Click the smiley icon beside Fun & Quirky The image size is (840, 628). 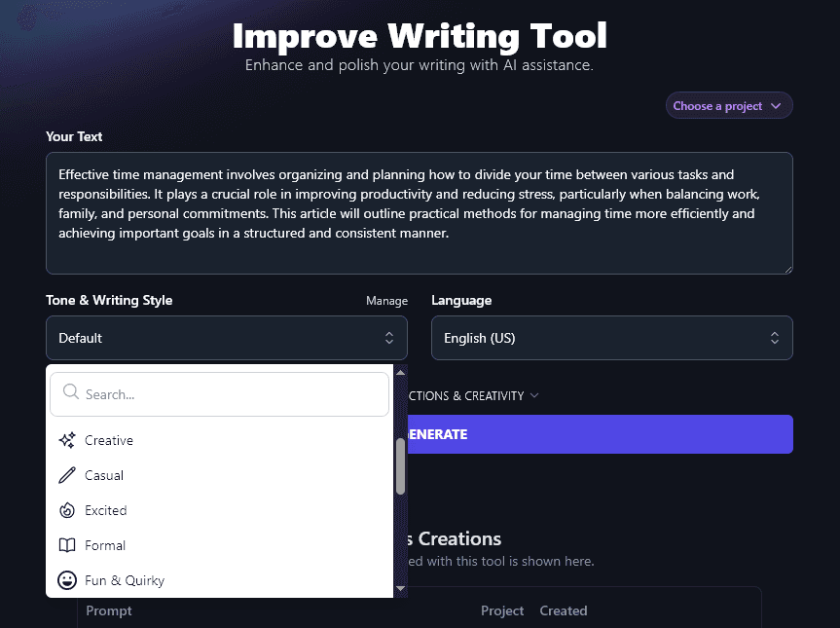point(66,580)
